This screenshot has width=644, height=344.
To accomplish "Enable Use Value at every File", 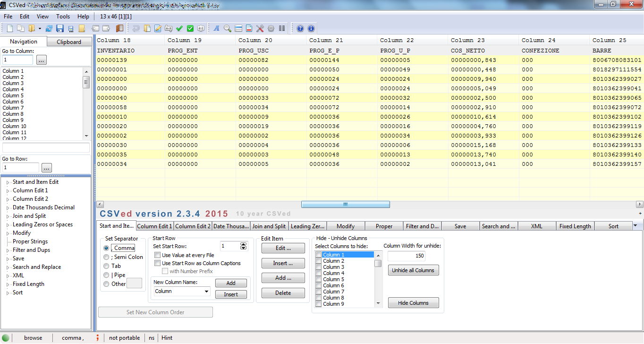I will point(158,255).
